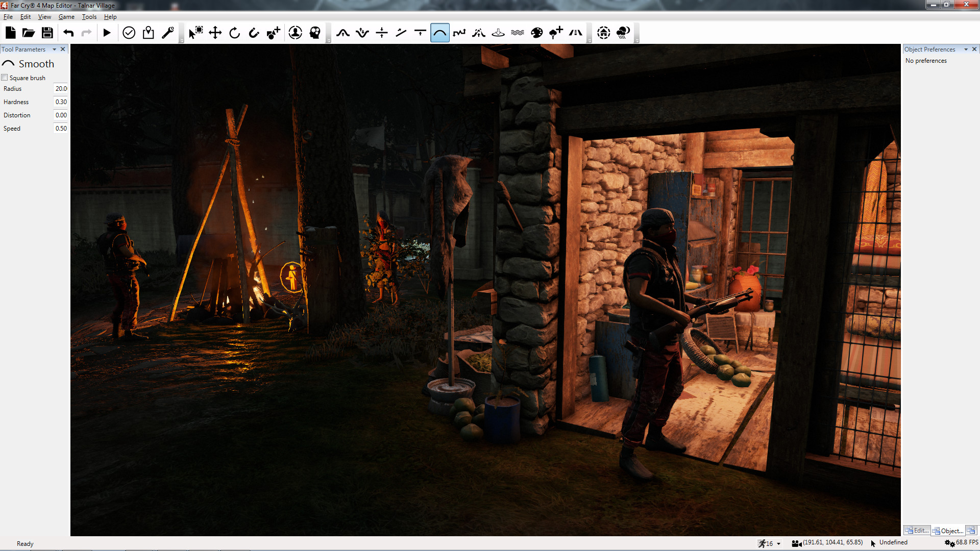This screenshot has width=980, height=551.
Task: Select the object Selection tool
Action: click(196, 33)
